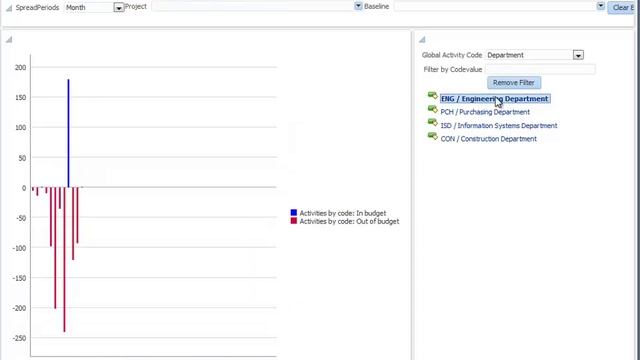Click the tag icon beside PCH / Purchasing Department
Viewport: 640px width, 360px height.
[x=432, y=109]
